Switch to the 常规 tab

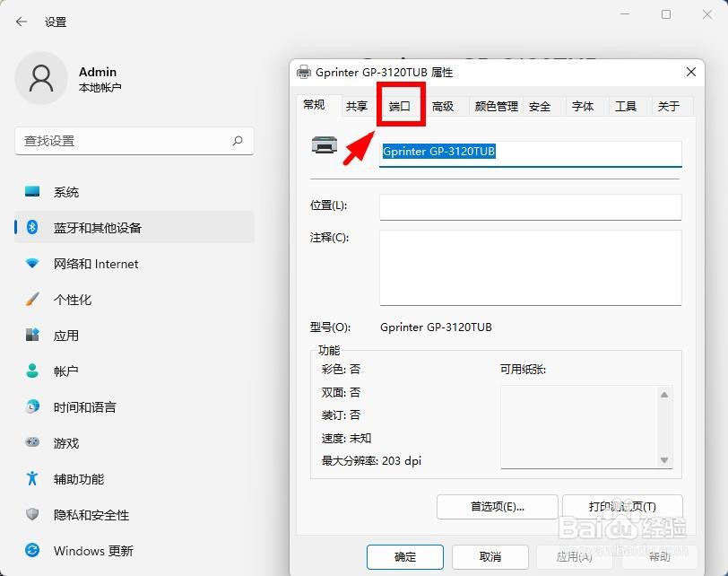click(x=314, y=105)
